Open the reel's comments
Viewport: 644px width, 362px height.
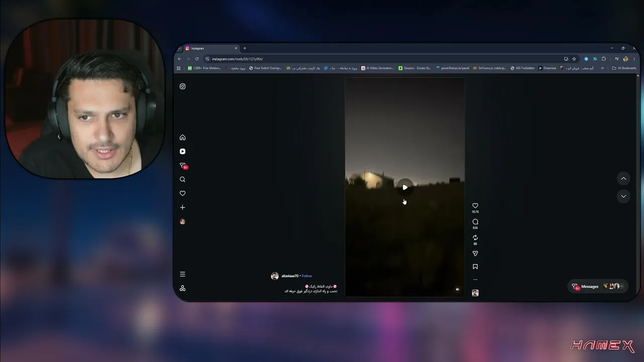(475, 222)
